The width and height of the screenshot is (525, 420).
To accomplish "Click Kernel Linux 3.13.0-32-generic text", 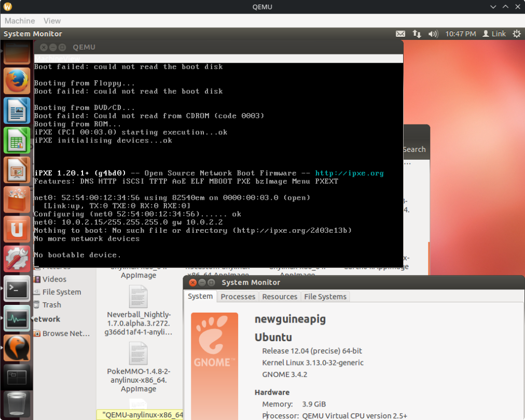I will pyautogui.click(x=313, y=362).
